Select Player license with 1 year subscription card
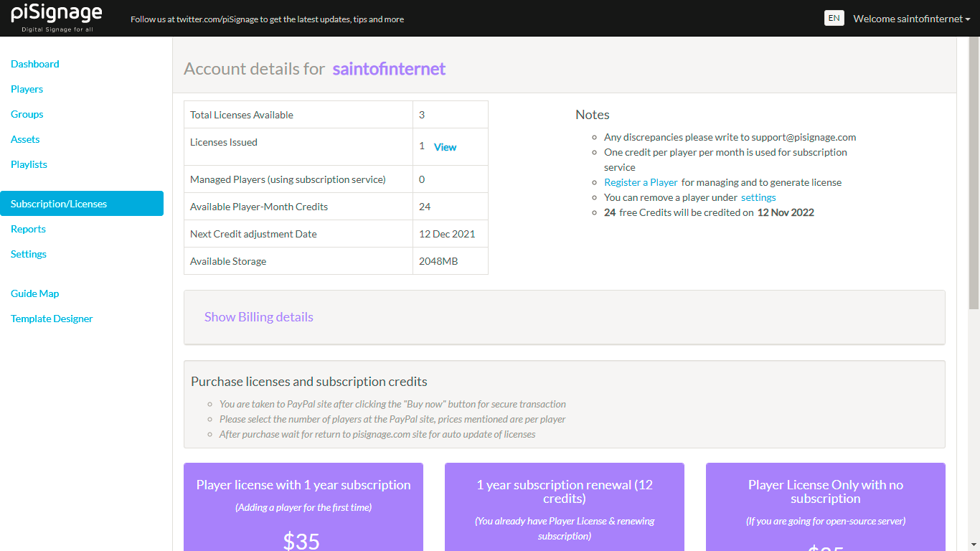This screenshot has width=980, height=551. [x=303, y=507]
